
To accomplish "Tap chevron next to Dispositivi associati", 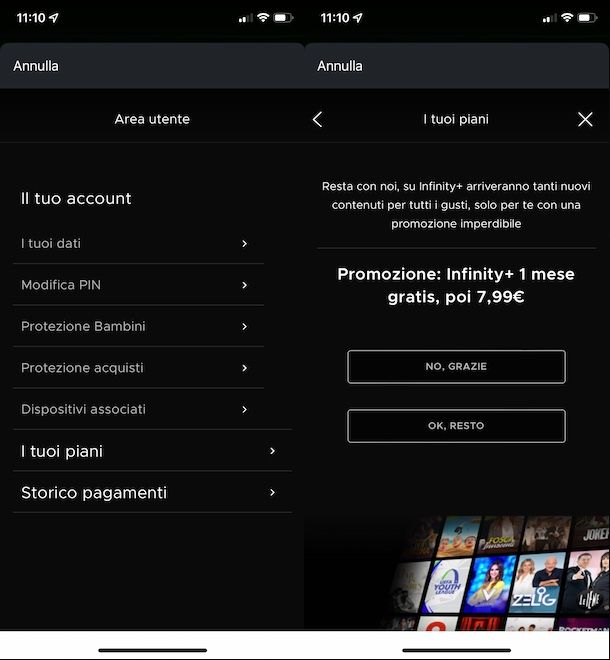I will (x=245, y=409).
